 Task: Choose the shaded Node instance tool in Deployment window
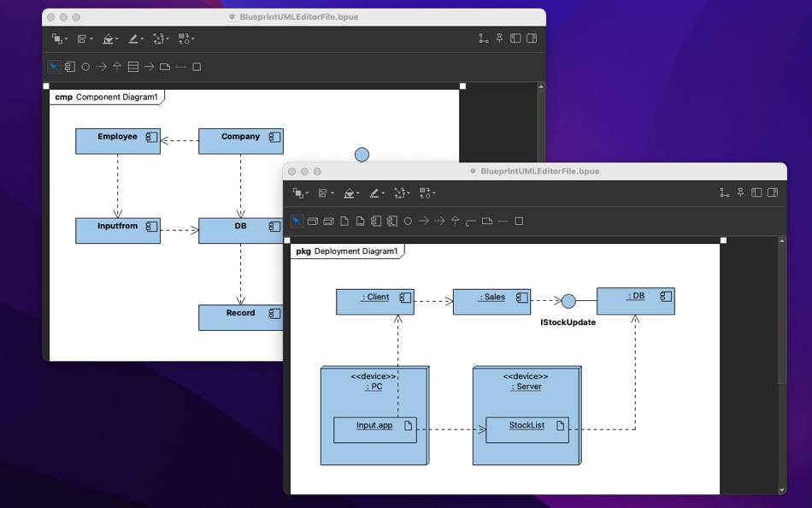click(328, 222)
